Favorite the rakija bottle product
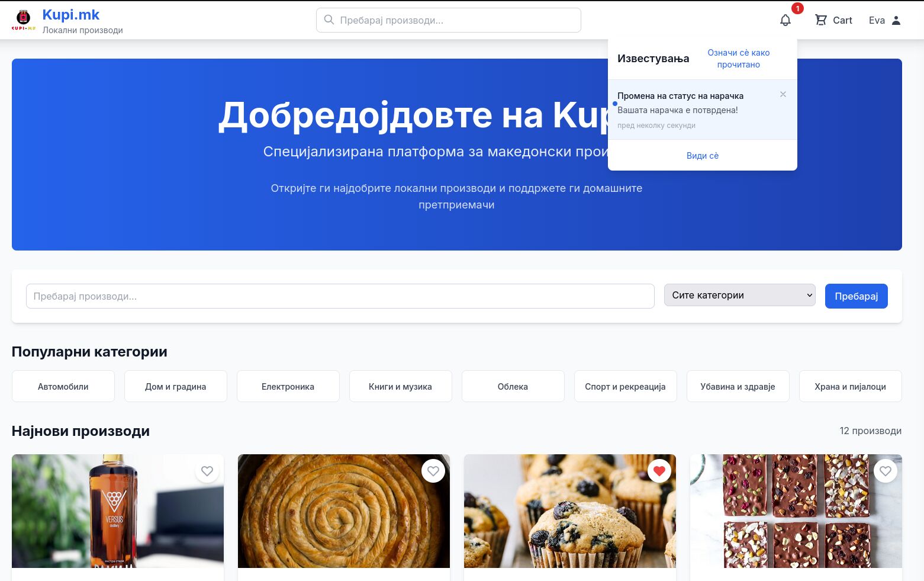The image size is (924, 581). pyautogui.click(x=207, y=471)
